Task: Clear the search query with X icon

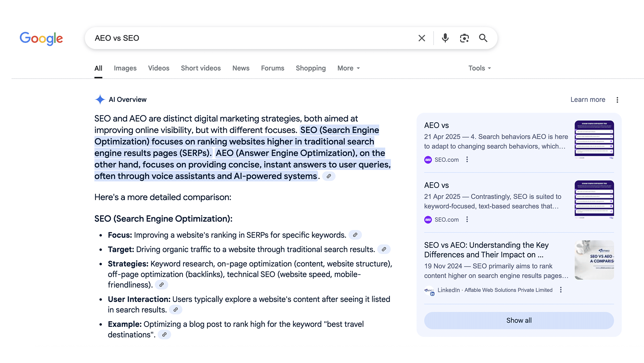Action: [422, 38]
